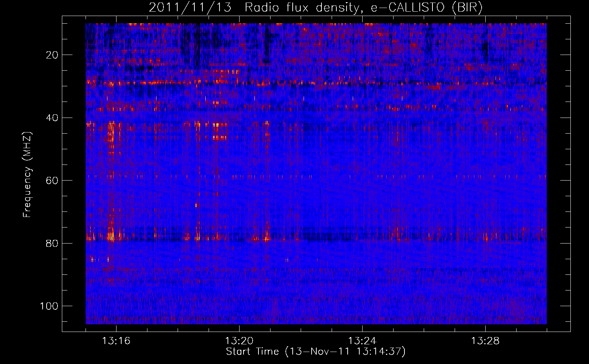Click the 'Frequency (MHZ)' y-axis label
Screen dimensions: 589x364
click(27, 174)
